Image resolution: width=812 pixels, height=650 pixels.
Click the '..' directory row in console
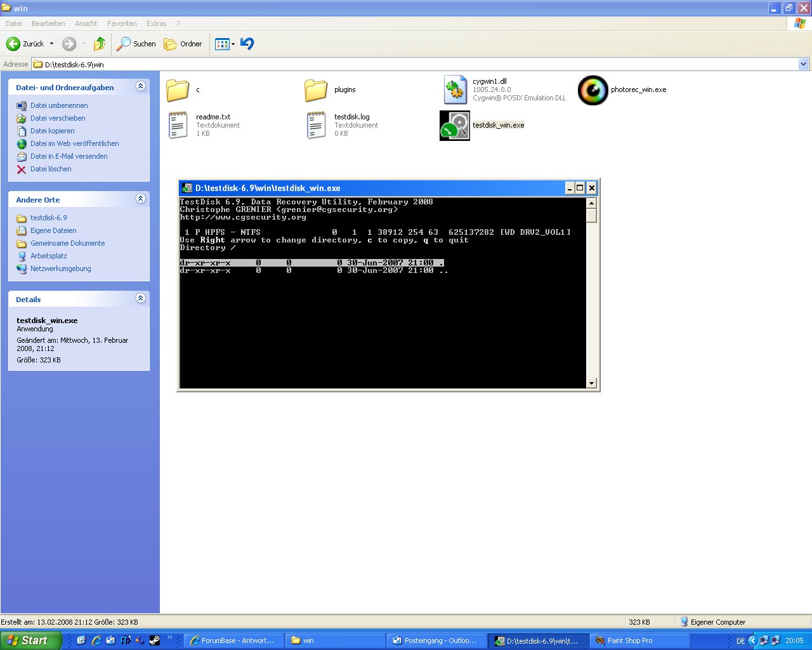point(315,270)
